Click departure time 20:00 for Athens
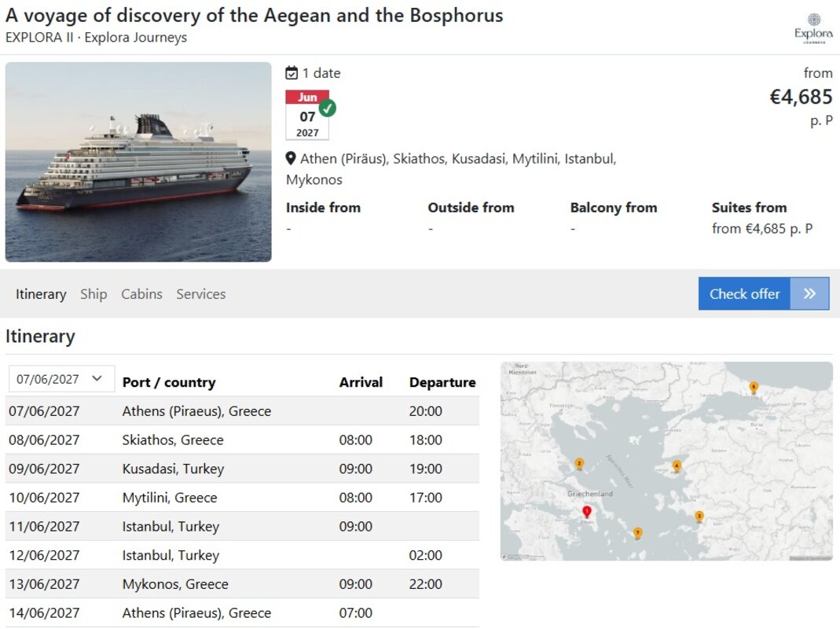This screenshot has height=629, width=840. point(425,411)
